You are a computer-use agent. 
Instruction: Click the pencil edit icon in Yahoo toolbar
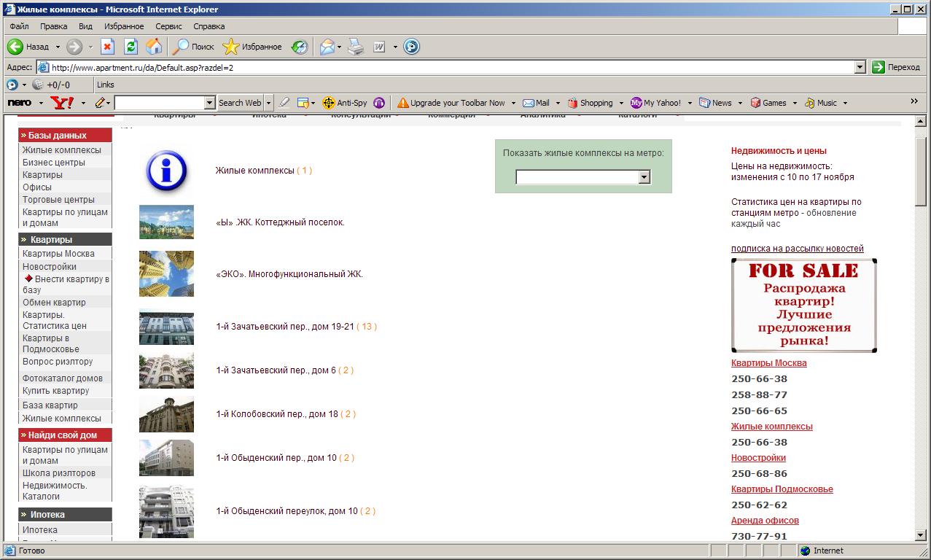[x=100, y=103]
